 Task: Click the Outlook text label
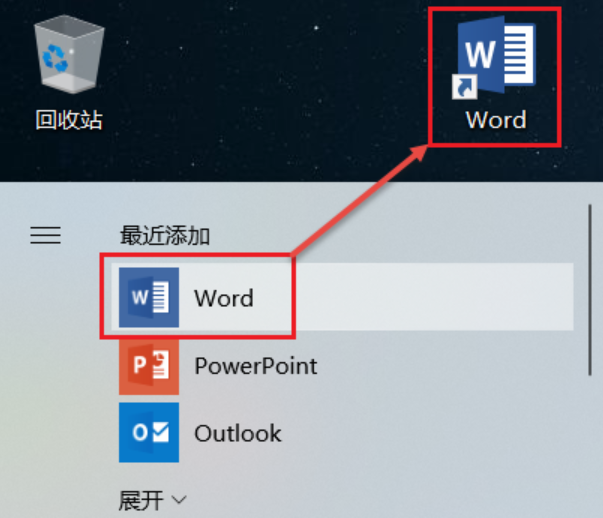pos(238,433)
